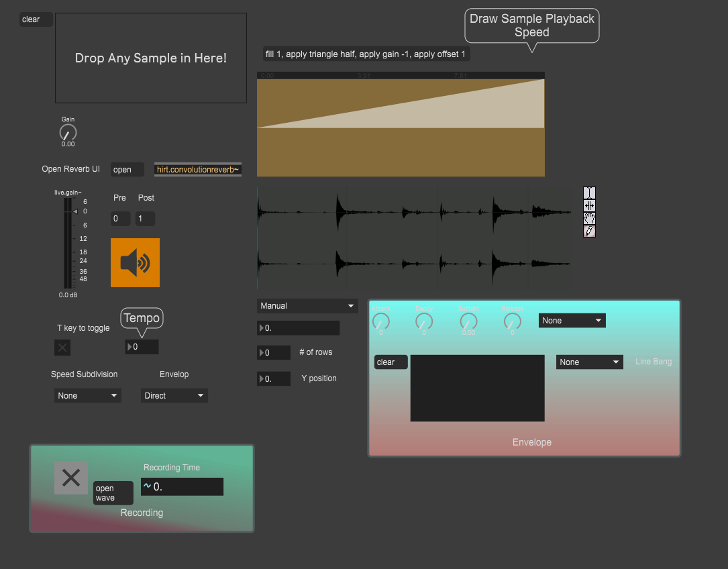Adjust the Attack knob in the Envelope panel
This screenshot has width=728, height=569.
[x=381, y=323]
